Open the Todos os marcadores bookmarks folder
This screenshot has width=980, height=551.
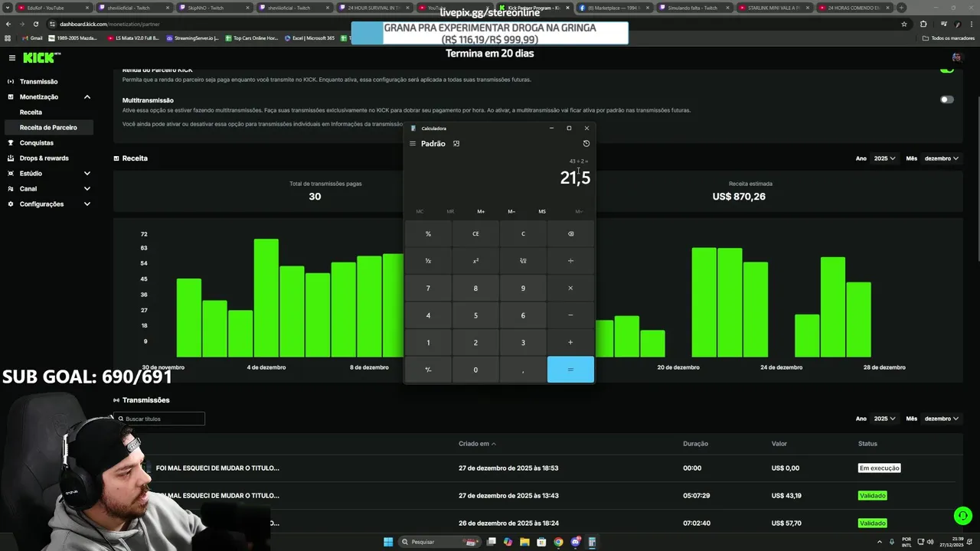click(x=949, y=38)
